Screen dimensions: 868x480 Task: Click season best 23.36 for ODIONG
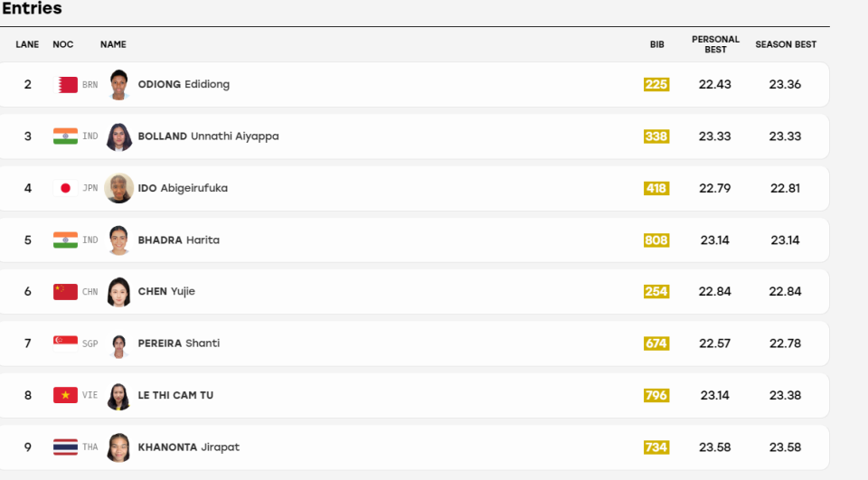coord(785,84)
